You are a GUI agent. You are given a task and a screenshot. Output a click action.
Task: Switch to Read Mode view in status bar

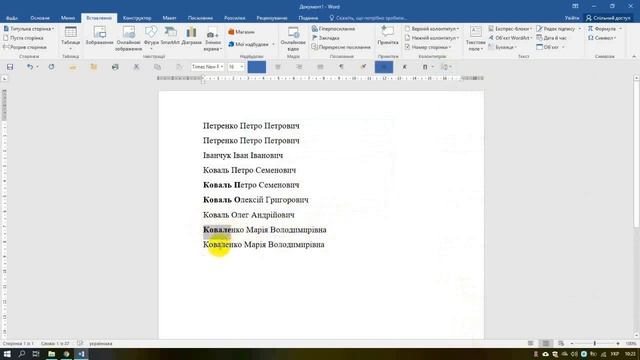(530, 344)
